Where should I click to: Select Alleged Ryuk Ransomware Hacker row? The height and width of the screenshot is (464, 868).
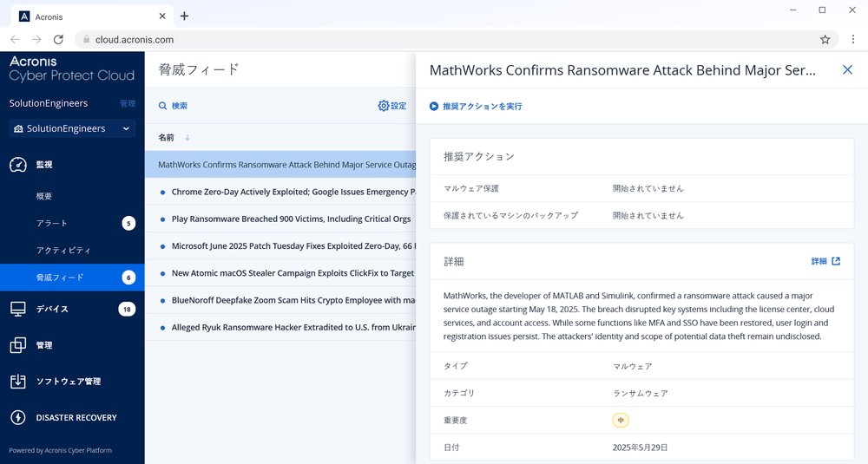tap(280, 327)
